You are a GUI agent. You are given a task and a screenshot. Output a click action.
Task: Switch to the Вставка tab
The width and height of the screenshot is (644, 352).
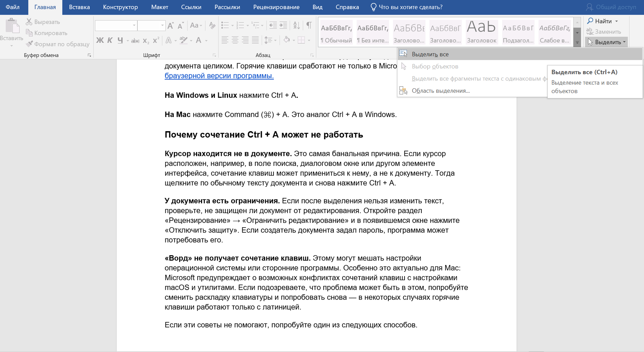coord(79,7)
